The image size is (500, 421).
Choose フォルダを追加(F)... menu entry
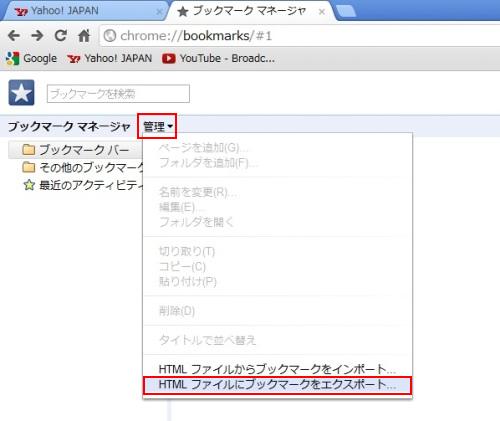278,163
